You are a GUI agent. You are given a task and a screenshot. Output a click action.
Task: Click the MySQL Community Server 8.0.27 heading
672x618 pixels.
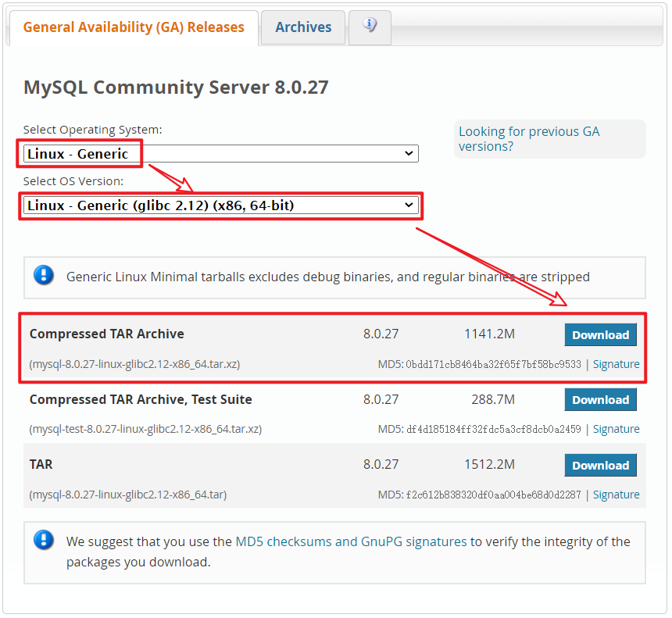(176, 88)
